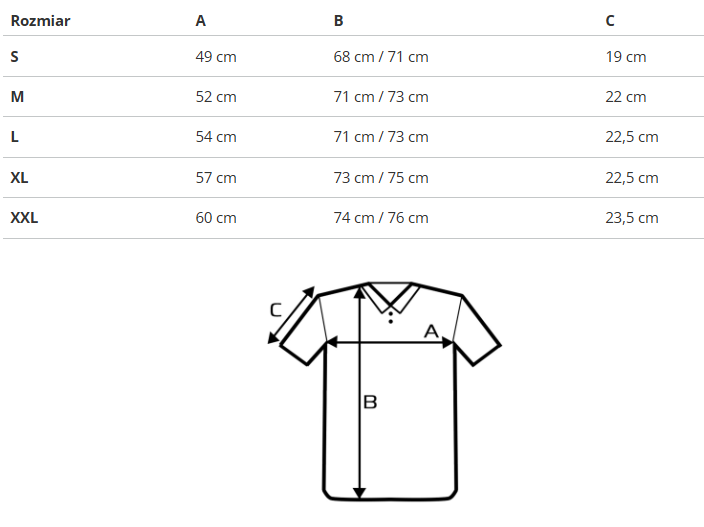Image resolution: width=704 pixels, height=527 pixels.
Task: Click column header A in the table
Action: click(201, 20)
